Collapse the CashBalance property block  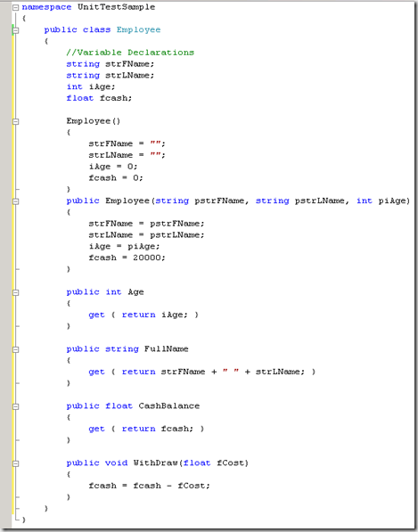tap(15, 406)
